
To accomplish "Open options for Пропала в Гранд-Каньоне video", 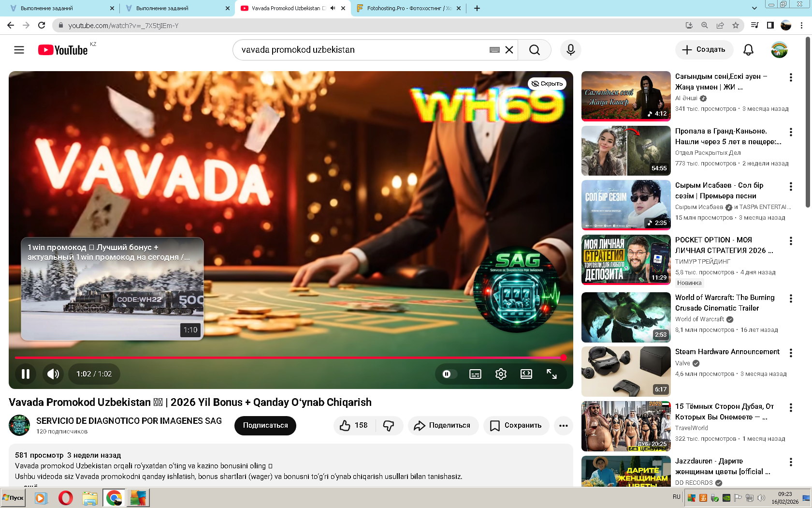I will [x=791, y=132].
